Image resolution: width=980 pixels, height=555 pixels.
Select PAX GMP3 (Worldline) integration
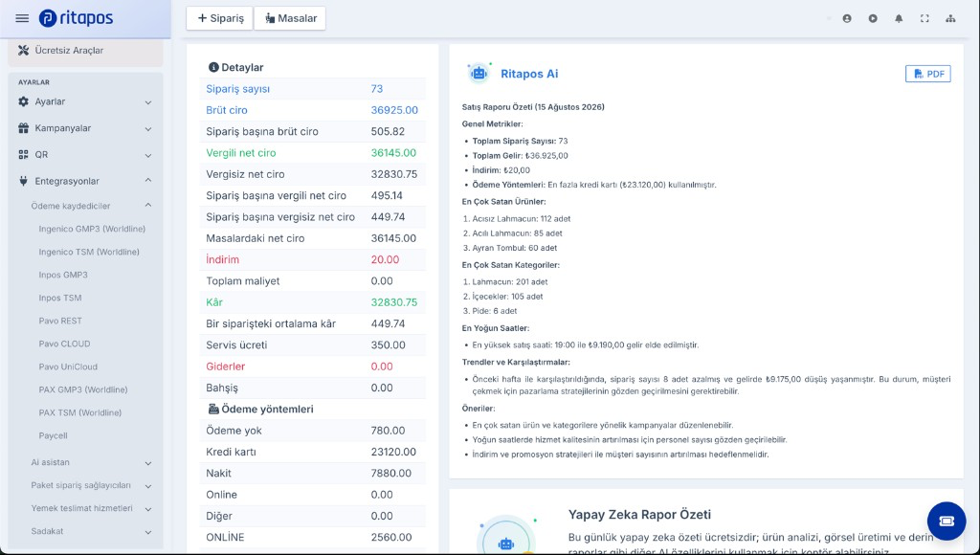pos(83,389)
